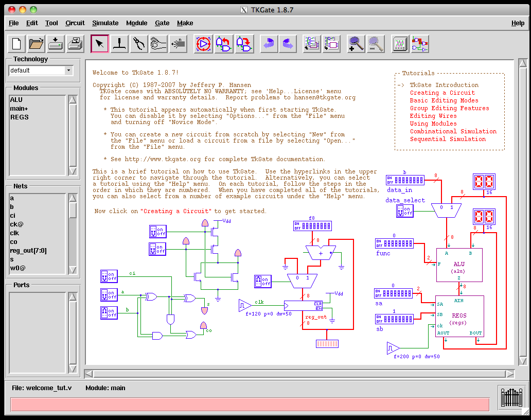Toggle the data_select on/off switch
The image size is (531, 420).
click(x=405, y=211)
